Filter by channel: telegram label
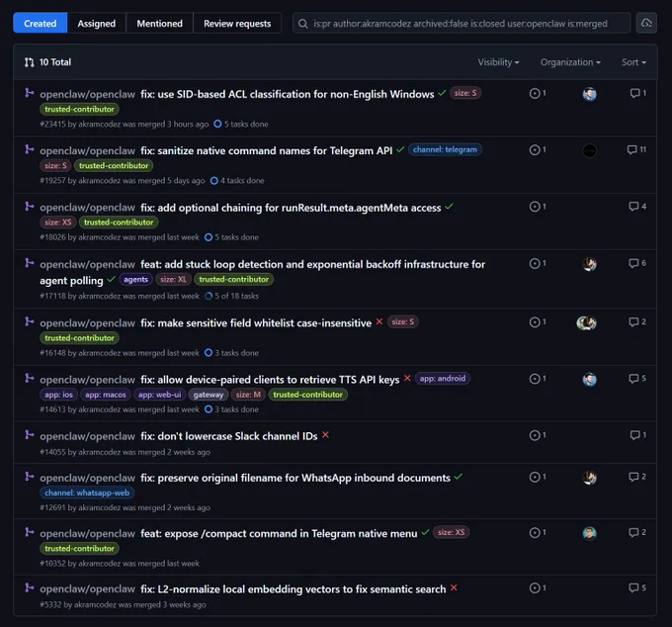This screenshot has height=627, width=672. pos(445,149)
